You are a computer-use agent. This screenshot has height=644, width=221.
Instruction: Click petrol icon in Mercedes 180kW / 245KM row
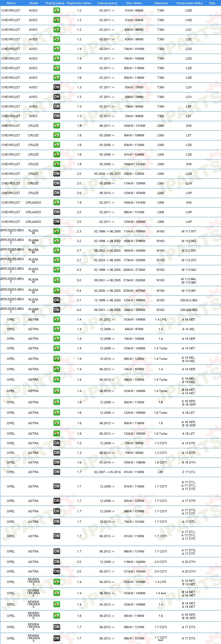coord(57,251)
